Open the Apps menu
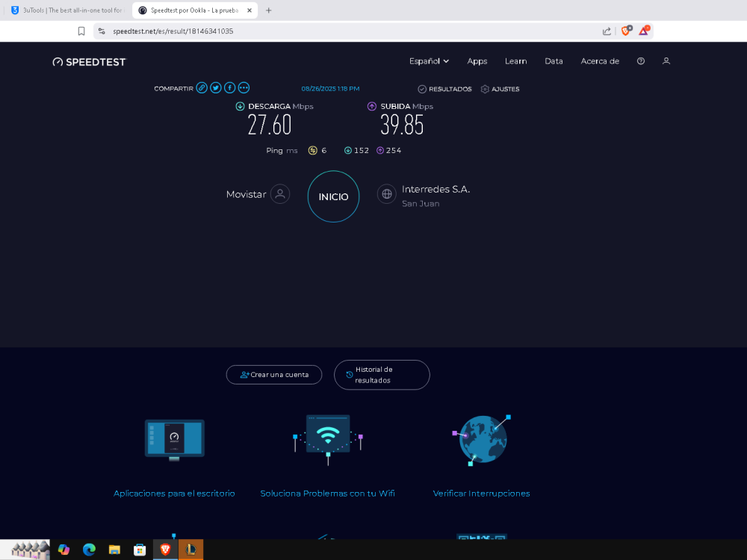747x560 pixels. [477, 61]
